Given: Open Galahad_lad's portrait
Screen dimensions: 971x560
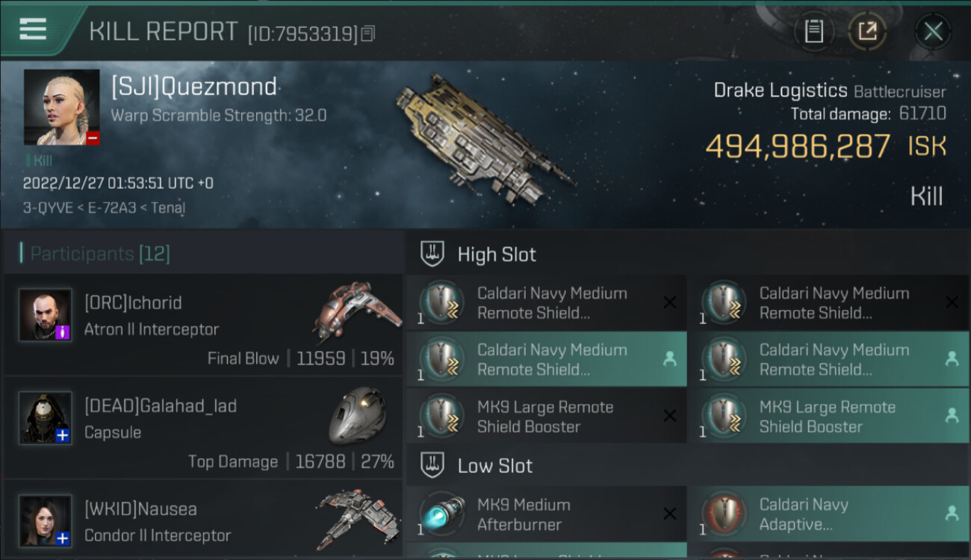Looking at the screenshot, I should tap(46, 418).
